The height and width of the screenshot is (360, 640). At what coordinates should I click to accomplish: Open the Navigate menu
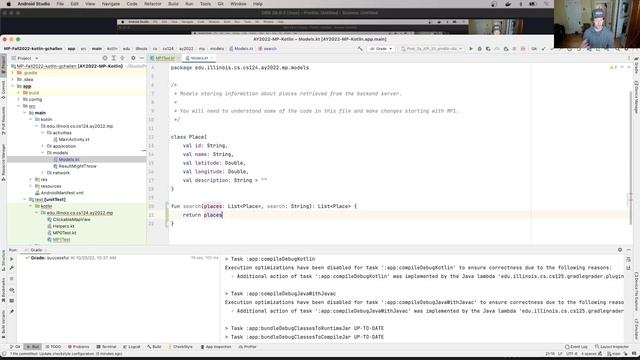pyautogui.click(x=111, y=4)
